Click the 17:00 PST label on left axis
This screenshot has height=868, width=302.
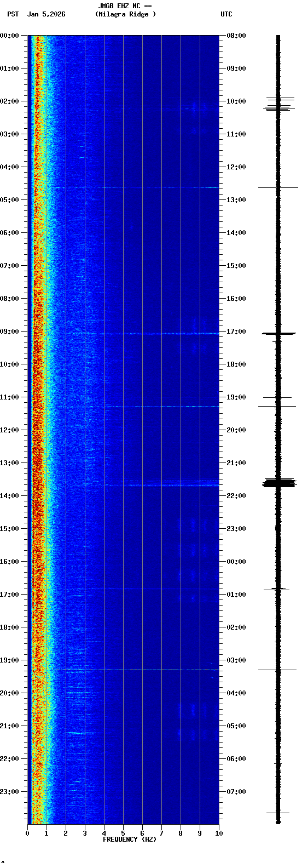[x=10, y=595]
